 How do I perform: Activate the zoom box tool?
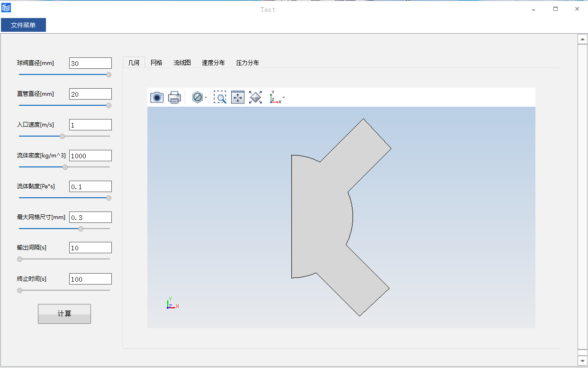(220, 97)
